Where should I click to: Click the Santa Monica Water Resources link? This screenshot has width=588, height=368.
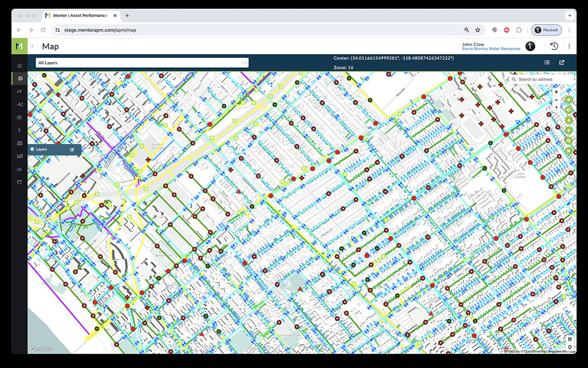491,49
